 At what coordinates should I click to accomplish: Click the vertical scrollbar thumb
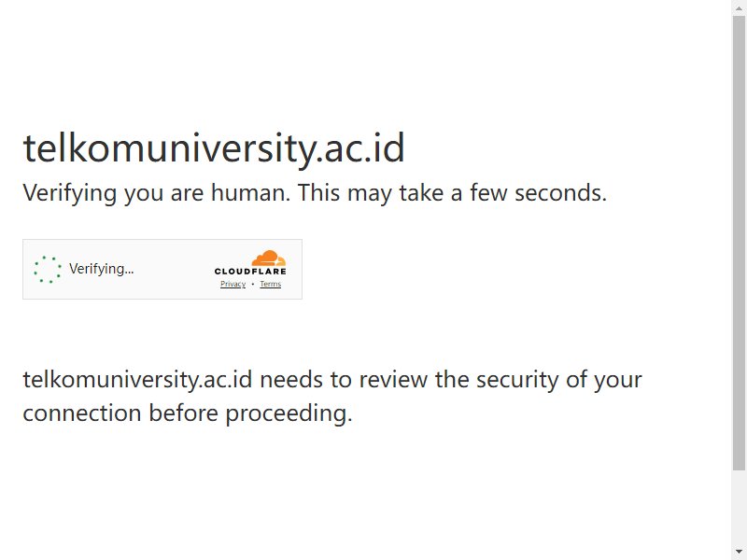[x=739, y=243]
